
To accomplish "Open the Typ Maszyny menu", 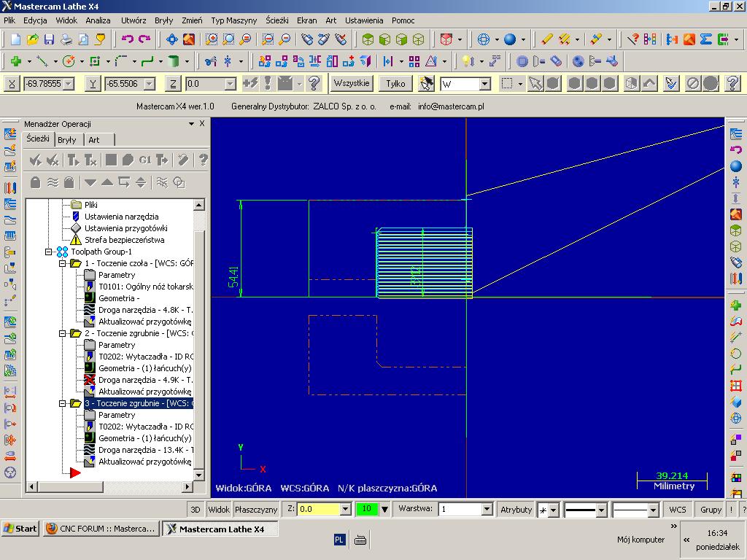I will click(x=233, y=20).
